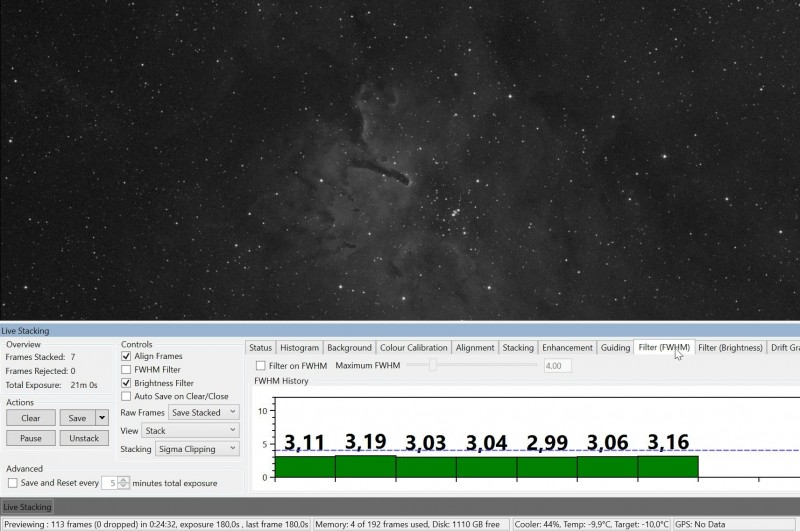This screenshot has height=531, width=800.
Task: Open the Colour Calibration tab
Action: [413, 347]
